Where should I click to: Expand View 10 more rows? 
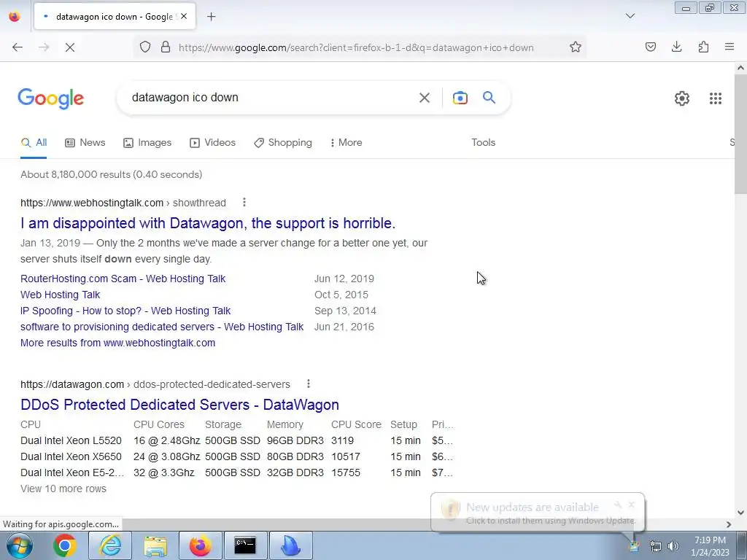[63, 489]
